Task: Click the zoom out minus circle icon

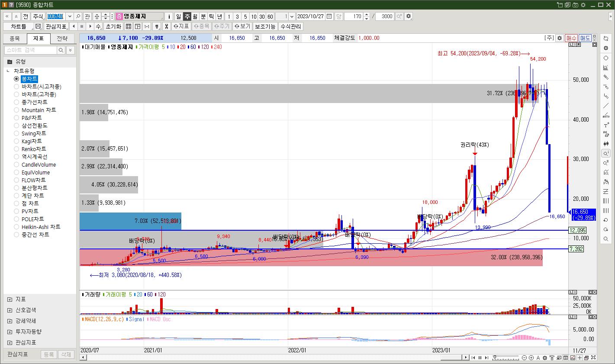Action: 524,358
